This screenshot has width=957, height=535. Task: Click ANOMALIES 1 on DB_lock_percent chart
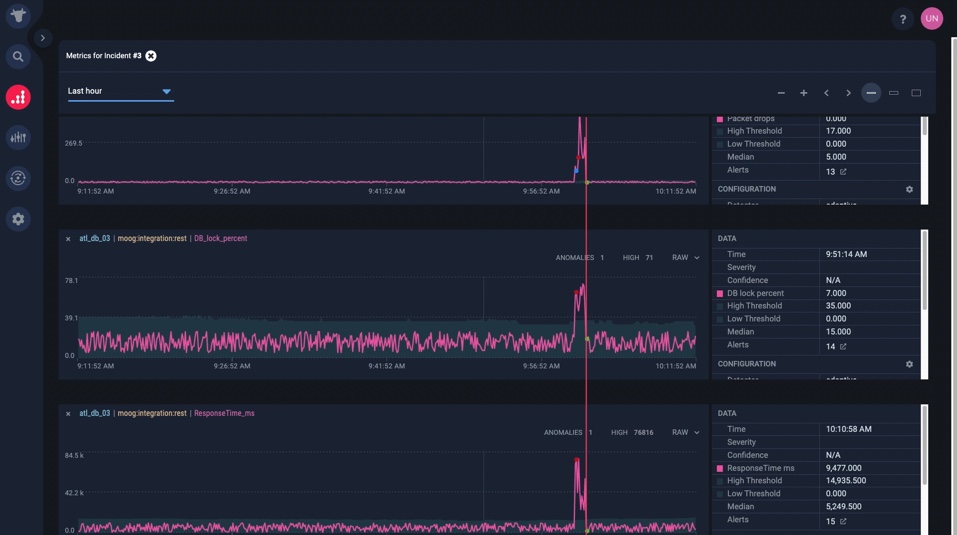pos(579,257)
